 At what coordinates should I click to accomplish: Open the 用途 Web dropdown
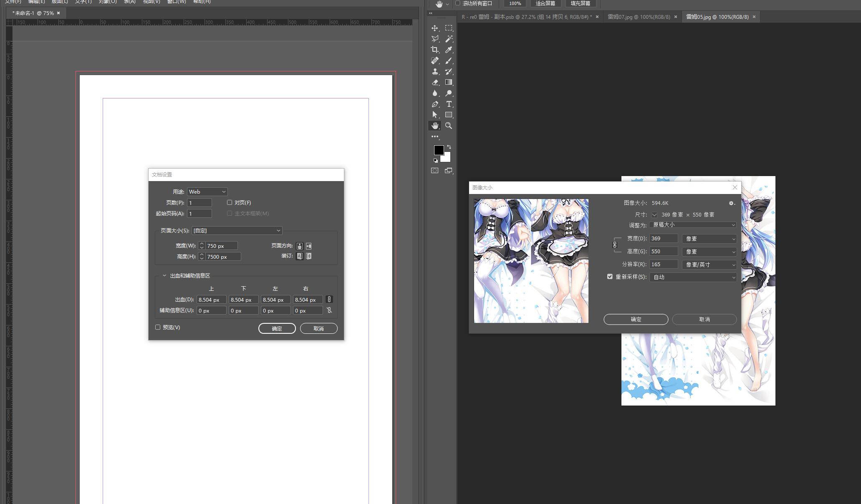coord(207,192)
